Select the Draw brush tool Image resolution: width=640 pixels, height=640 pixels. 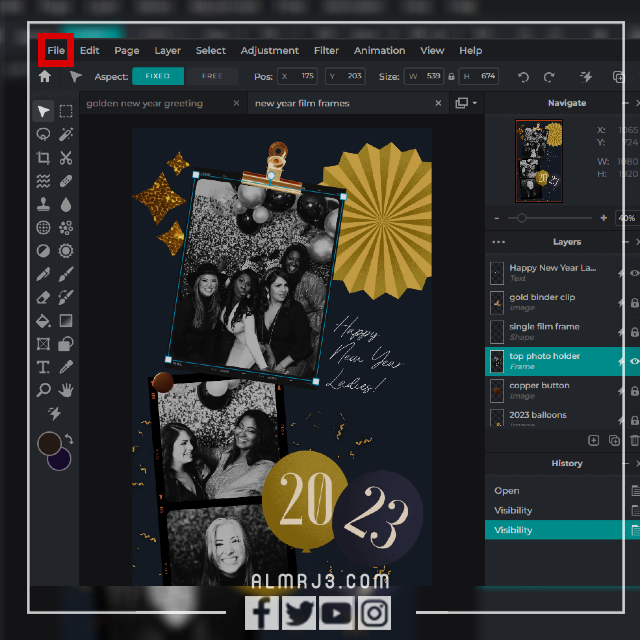[x=66, y=274]
